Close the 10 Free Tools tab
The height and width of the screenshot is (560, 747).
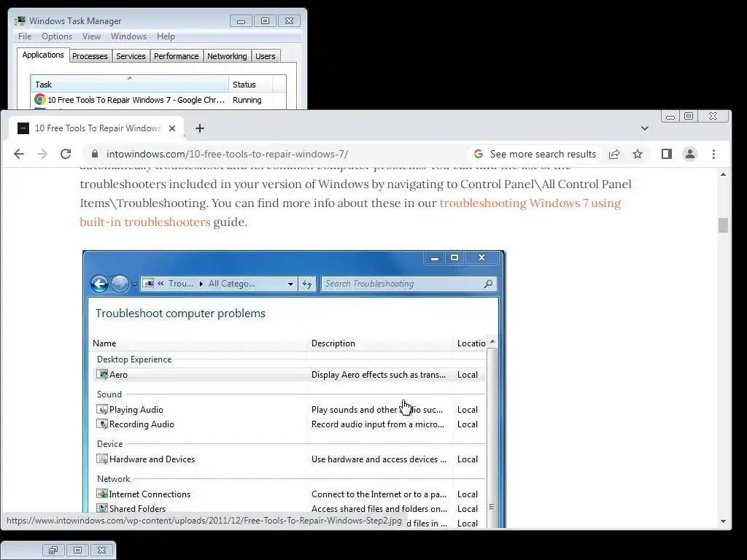coord(172,128)
